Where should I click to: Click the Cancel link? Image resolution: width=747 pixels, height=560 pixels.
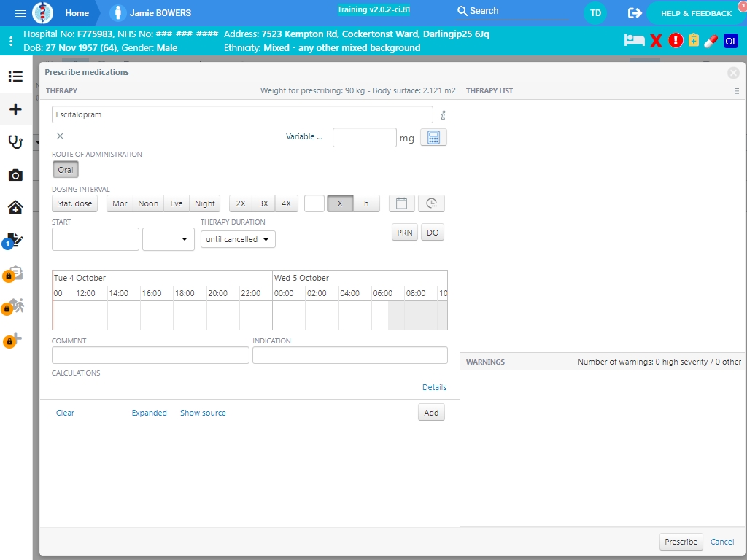722,542
